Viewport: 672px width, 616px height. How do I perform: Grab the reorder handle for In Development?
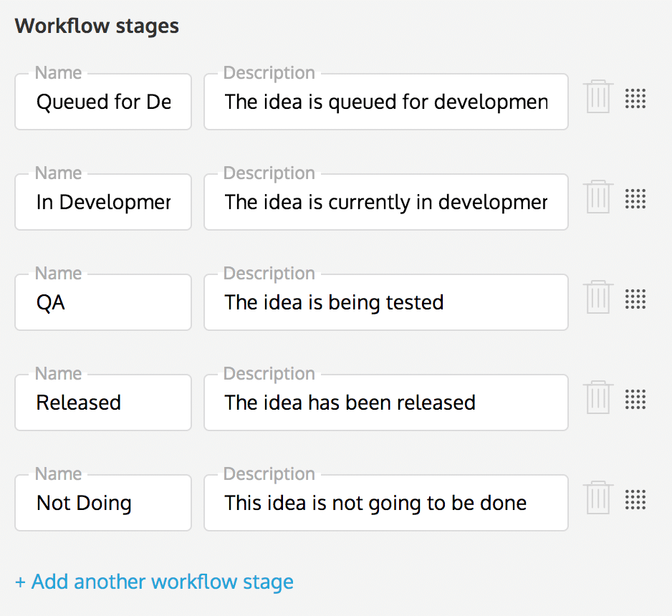tap(635, 198)
